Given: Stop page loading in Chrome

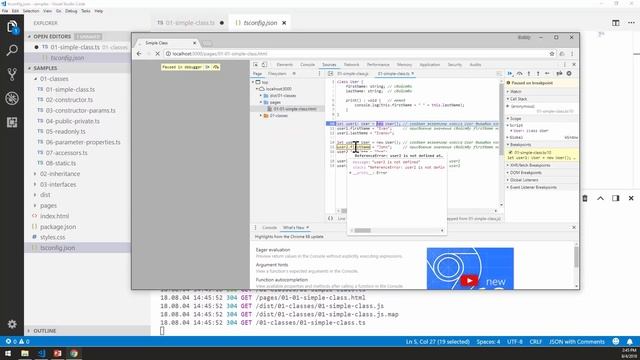Looking at the screenshot, I should (x=158, y=53).
